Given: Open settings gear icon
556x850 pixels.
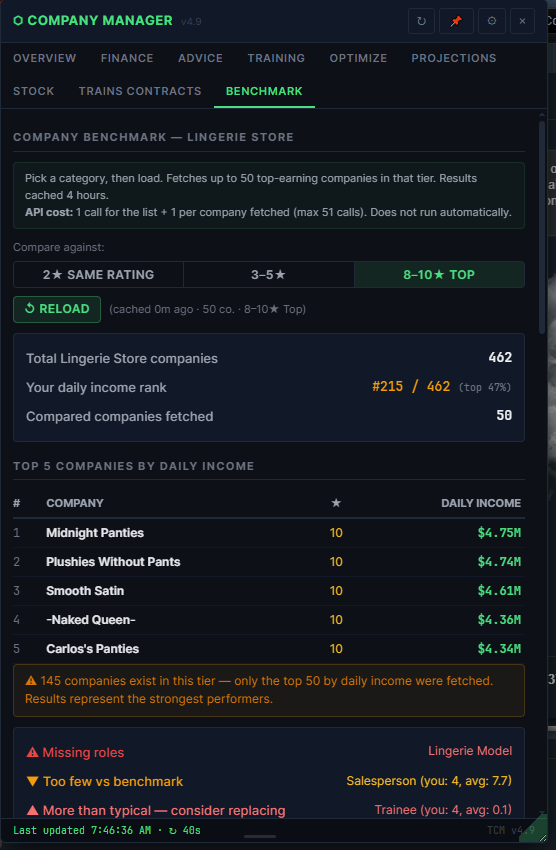Looking at the screenshot, I should 492,21.
